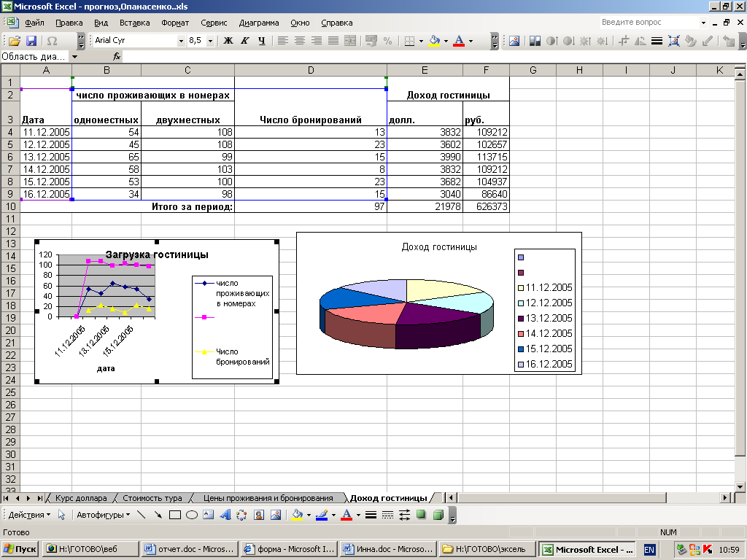Toggle center alignment in formatting toolbar
This screenshot has width=747, height=560.
pos(300,41)
